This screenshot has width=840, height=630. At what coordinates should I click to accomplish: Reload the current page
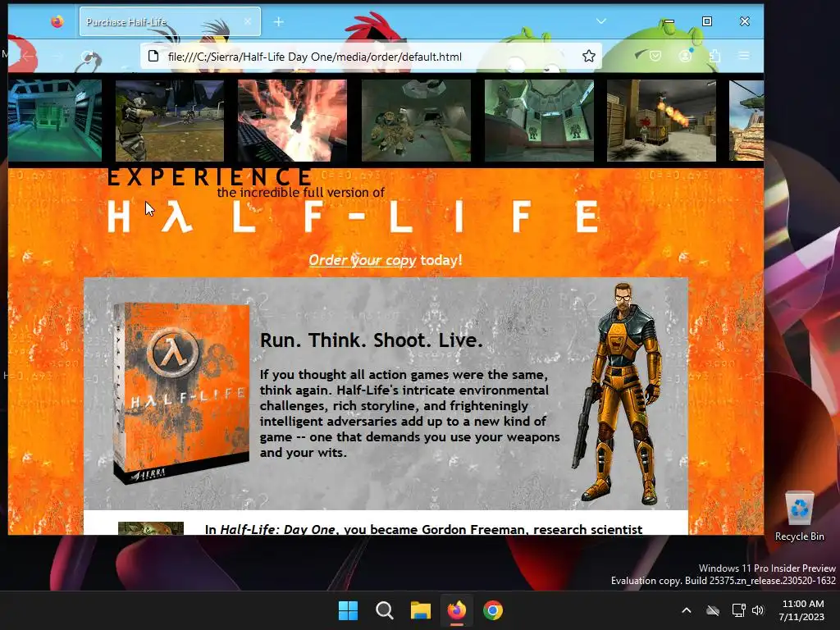(x=87, y=56)
